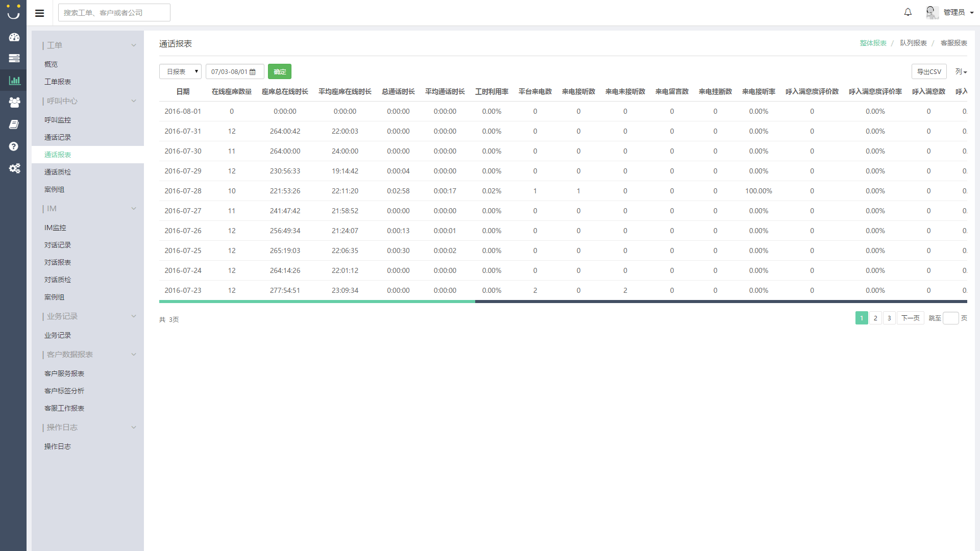Open the customers group icon
The width and height of the screenshot is (980, 551).
(14, 102)
